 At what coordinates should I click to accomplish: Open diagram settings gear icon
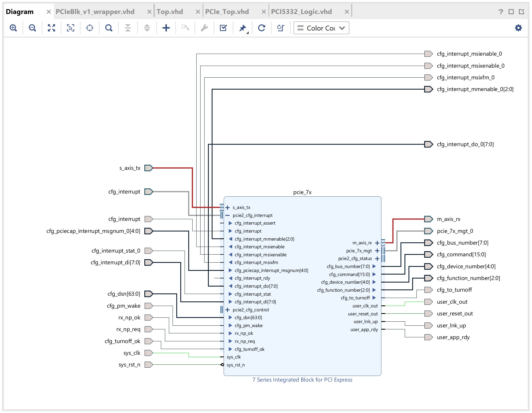pos(518,28)
